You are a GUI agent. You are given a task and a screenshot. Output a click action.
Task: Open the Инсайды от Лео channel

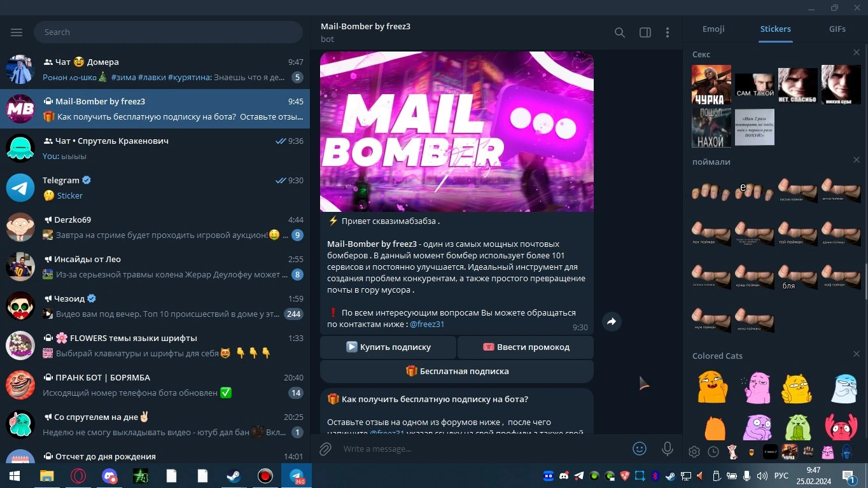coord(155,267)
